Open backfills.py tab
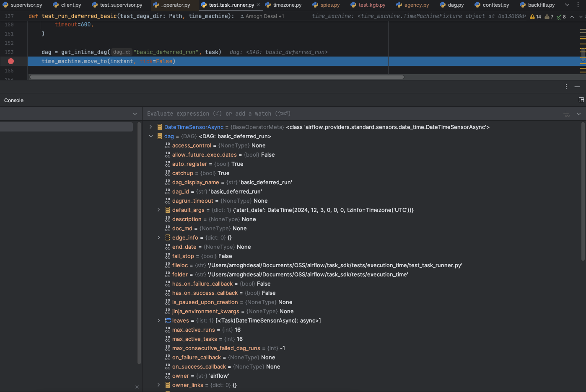 (537, 5)
